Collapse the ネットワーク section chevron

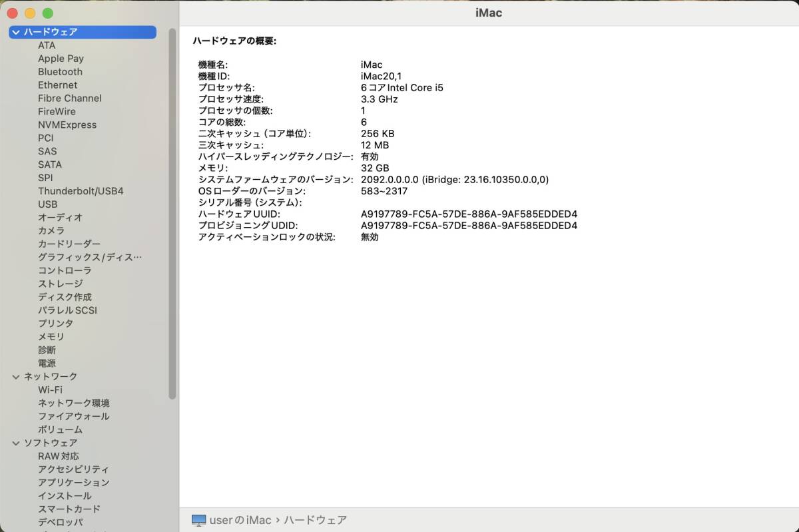pos(16,377)
